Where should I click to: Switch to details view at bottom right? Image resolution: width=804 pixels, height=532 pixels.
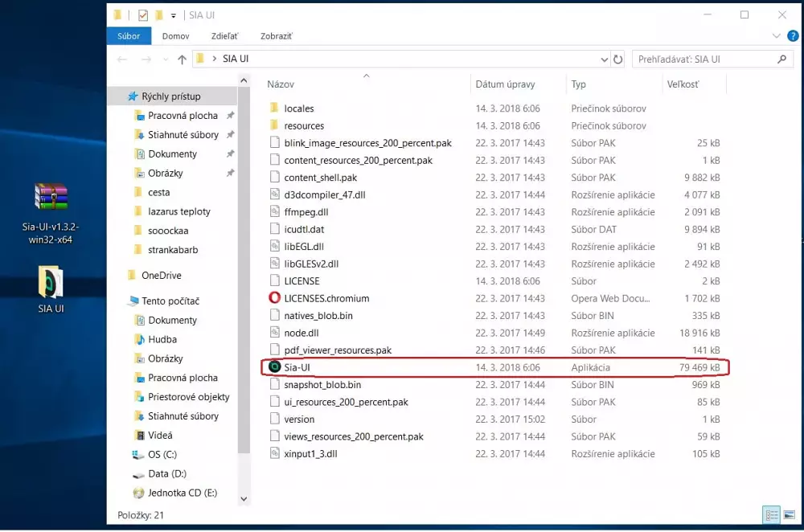click(x=770, y=515)
